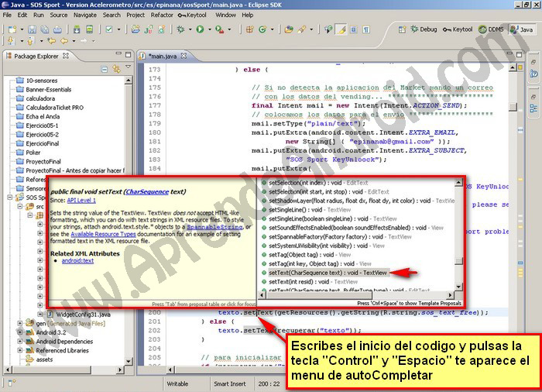This screenshot has height=392, width=542.
Task: Open the Android SDK Manager icon
Action: pyautogui.click(x=77, y=29)
